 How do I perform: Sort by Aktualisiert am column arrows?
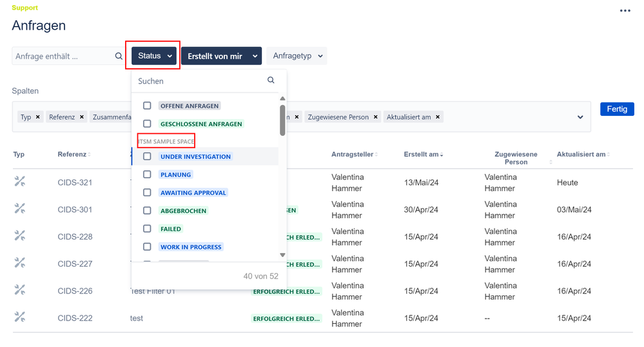[x=609, y=155]
